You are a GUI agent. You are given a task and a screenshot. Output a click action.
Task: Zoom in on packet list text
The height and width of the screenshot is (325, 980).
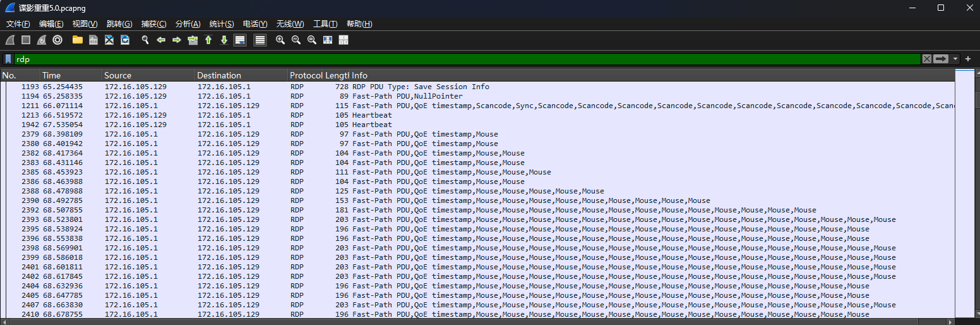(280, 40)
